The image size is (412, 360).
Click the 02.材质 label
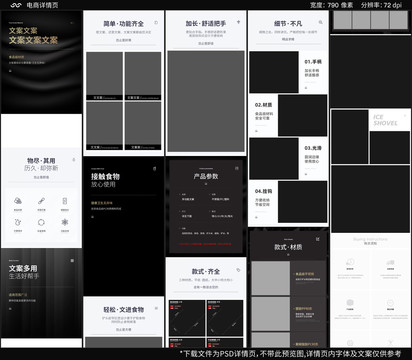(264, 105)
